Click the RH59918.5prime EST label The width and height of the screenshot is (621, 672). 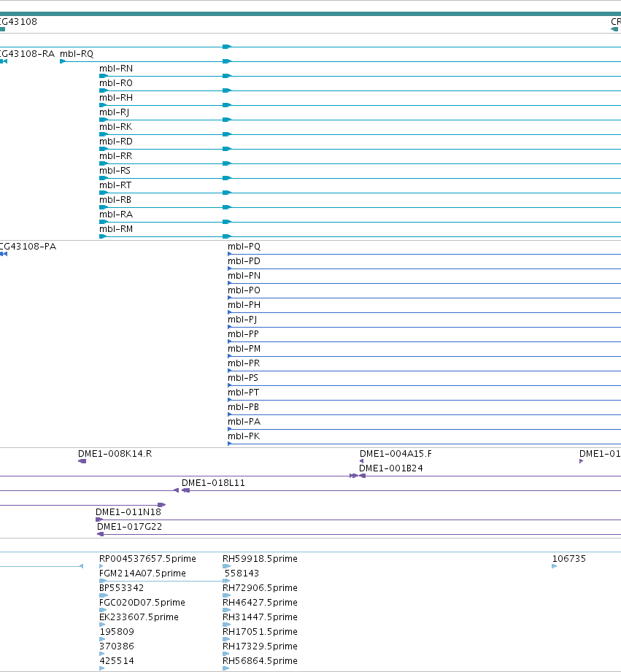pos(260,559)
